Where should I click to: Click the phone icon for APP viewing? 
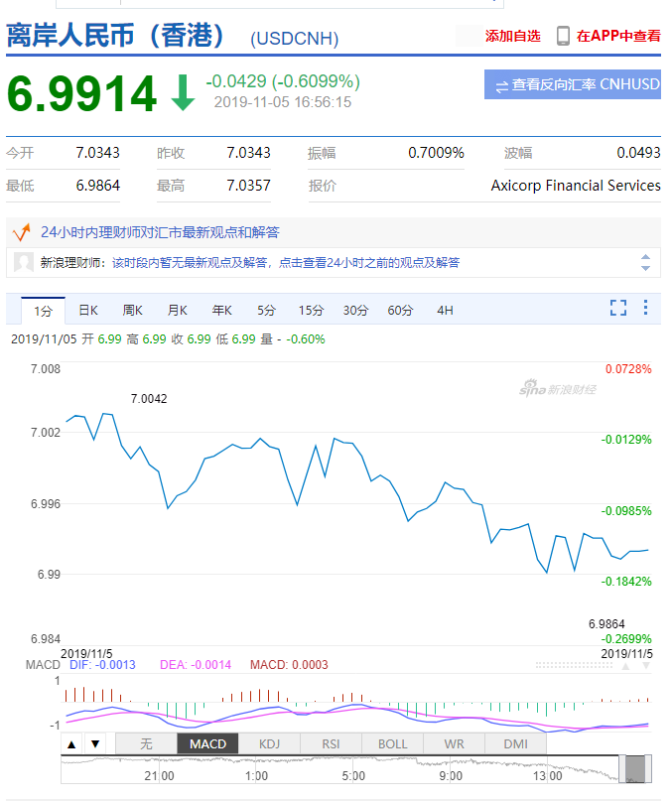tap(563, 36)
